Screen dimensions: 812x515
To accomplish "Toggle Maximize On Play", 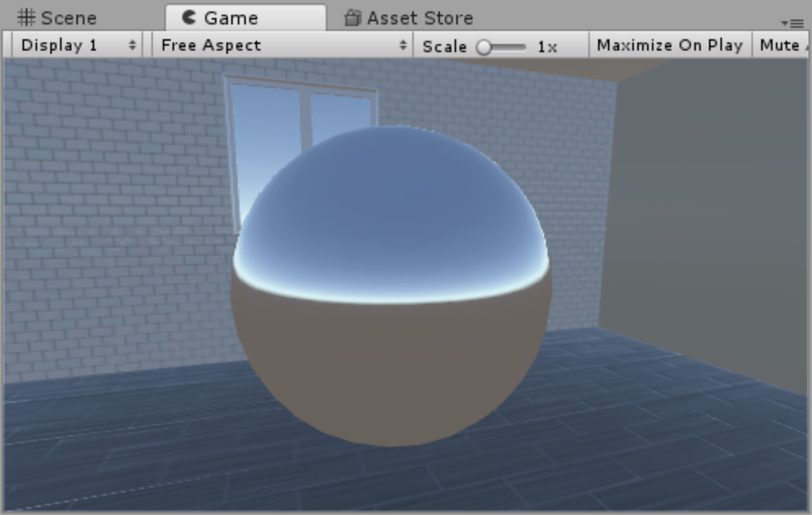I will click(x=670, y=46).
